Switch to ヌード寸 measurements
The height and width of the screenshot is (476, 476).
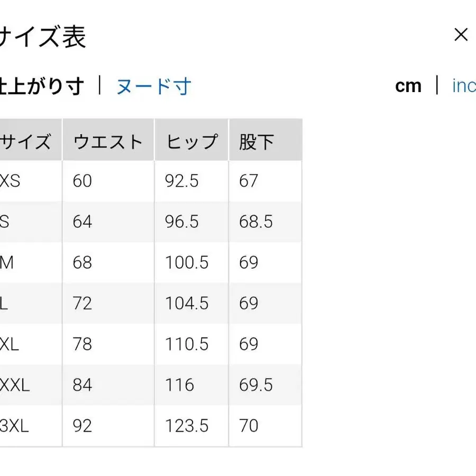[x=152, y=86]
